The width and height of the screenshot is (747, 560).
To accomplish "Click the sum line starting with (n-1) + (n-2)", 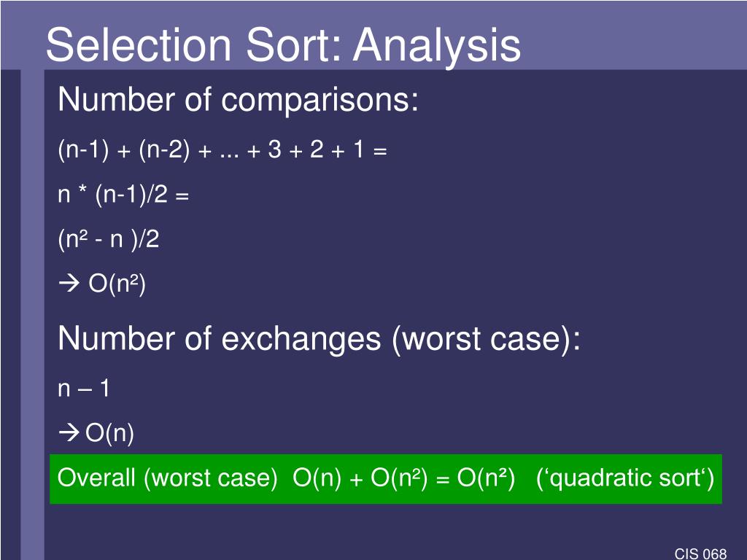I will click(x=222, y=150).
